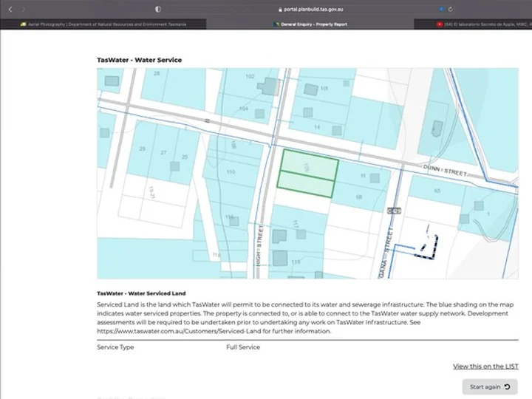Open the View this on the LIST link
The image size is (532, 399).
point(485,366)
